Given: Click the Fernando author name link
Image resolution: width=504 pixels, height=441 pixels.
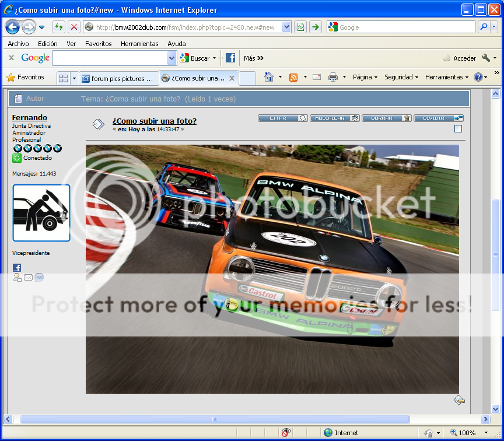Looking at the screenshot, I should point(30,118).
